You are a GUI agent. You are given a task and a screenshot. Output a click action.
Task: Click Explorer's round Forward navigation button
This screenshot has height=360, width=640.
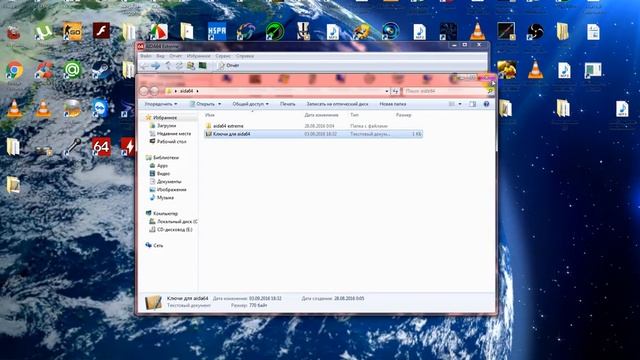pos(154,91)
